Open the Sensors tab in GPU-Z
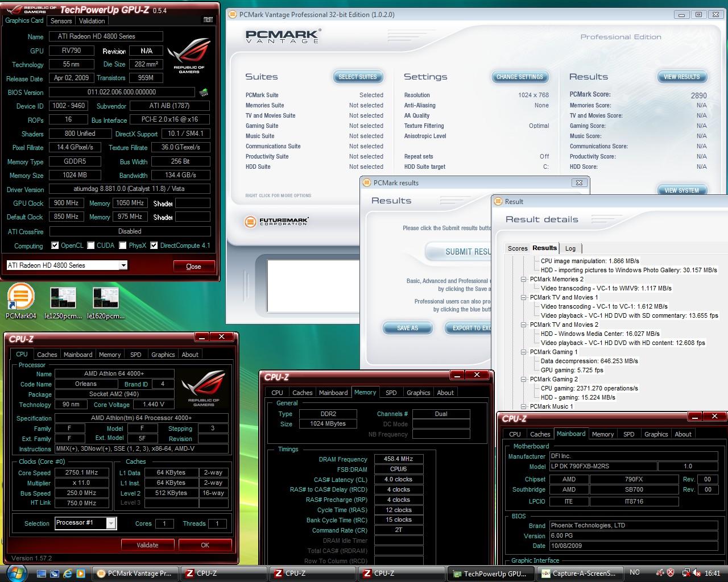728x582 pixels. point(61,21)
